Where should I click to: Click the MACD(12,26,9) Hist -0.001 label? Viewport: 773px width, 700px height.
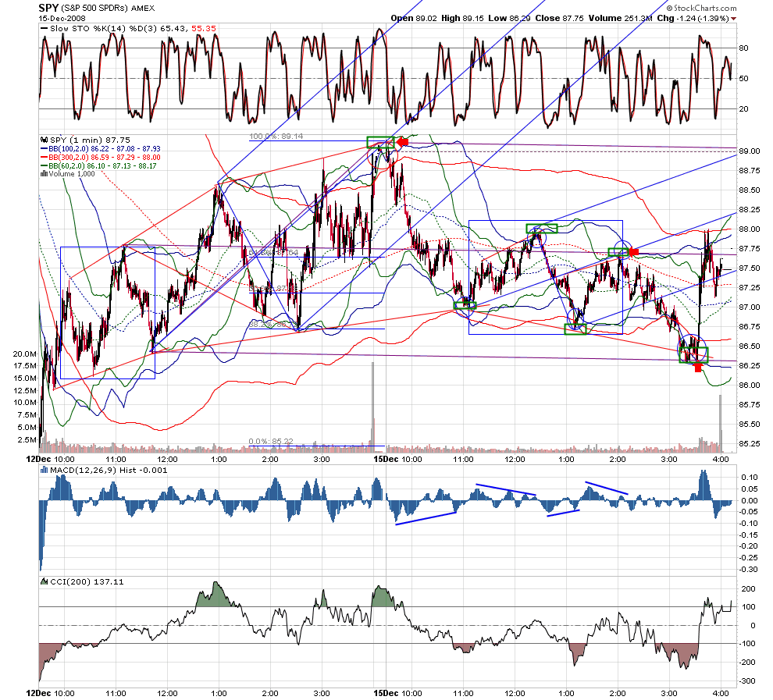point(109,470)
